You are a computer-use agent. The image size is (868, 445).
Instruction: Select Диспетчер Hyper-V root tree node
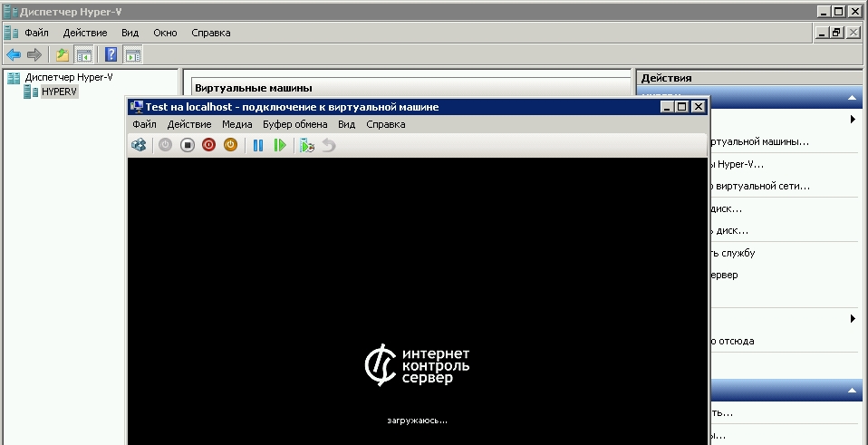click(x=69, y=77)
